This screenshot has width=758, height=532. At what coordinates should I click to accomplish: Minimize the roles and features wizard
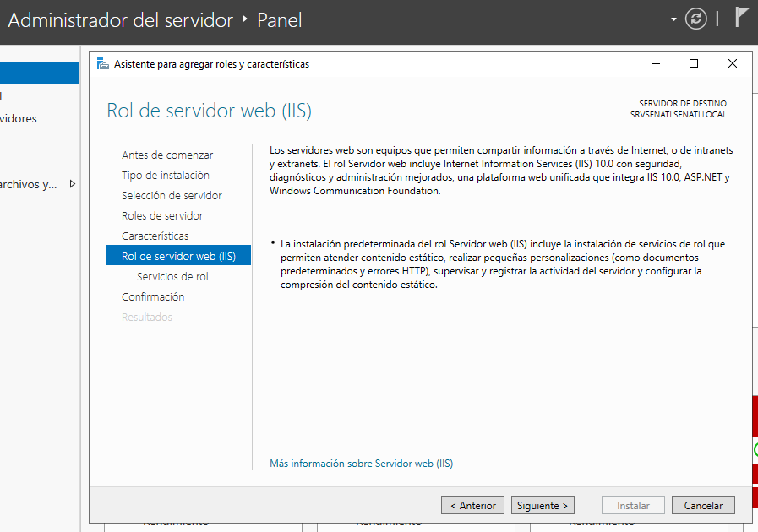[656, 64]
